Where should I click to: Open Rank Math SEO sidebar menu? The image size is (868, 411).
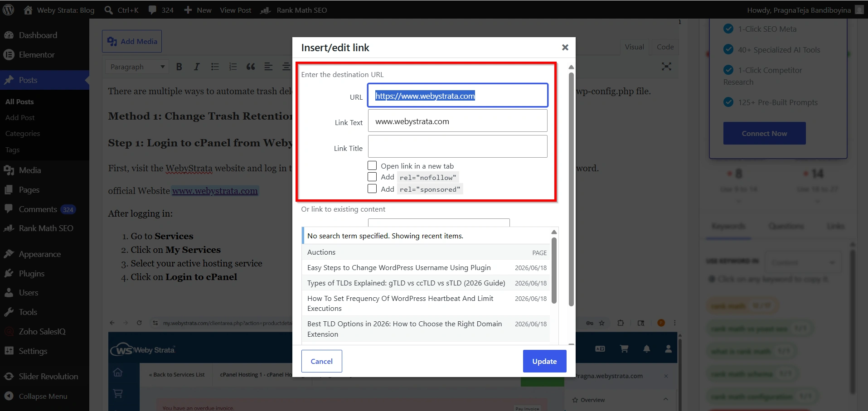click(46, 228)
